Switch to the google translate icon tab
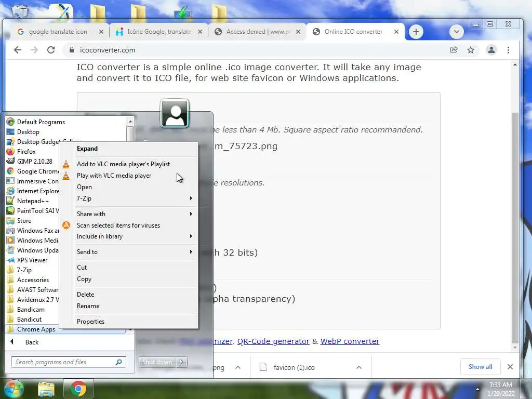 pyautogui.click(x=60, y=32)
